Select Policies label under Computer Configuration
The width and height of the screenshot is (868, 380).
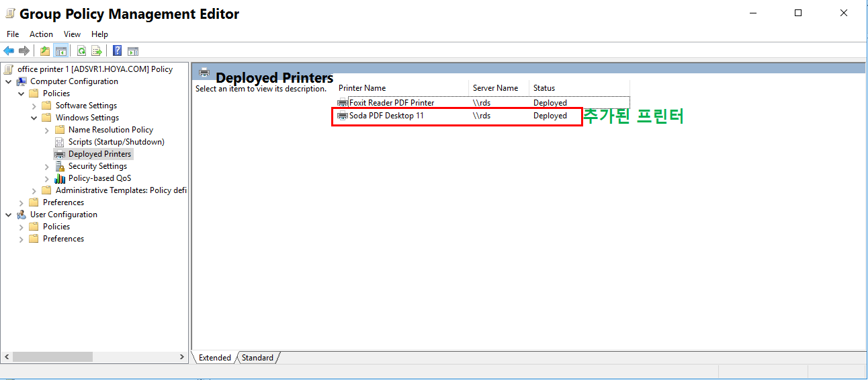[x=56, y=93]
